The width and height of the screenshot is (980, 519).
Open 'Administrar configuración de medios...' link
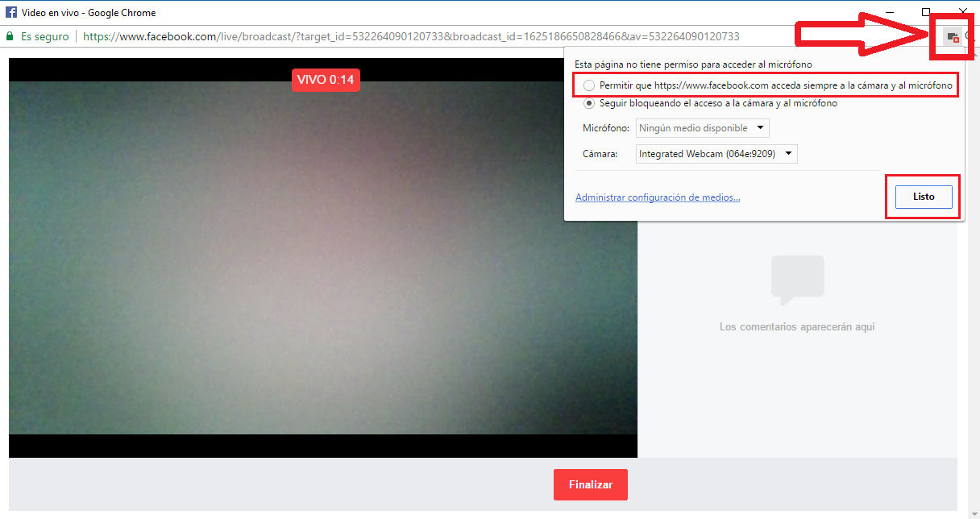click(x=658, y=197)
